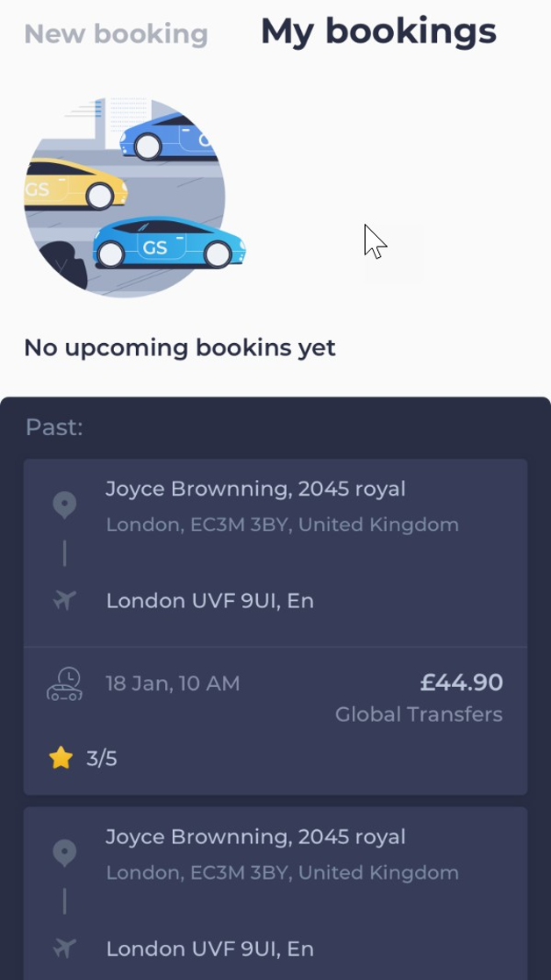Click the 18 Jan, 10 AM date
The width and height of the screenshot is (551, 980).
[x=173, y=683]
